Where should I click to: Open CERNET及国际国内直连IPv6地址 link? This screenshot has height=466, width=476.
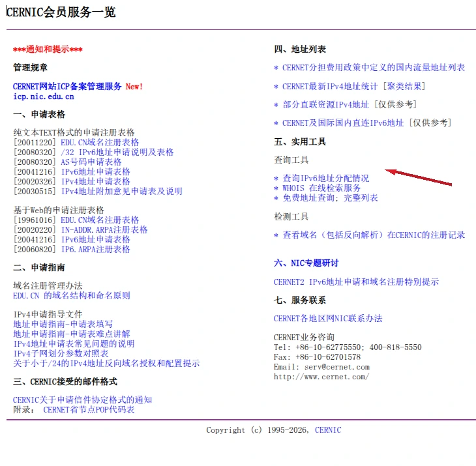(343, 123)
